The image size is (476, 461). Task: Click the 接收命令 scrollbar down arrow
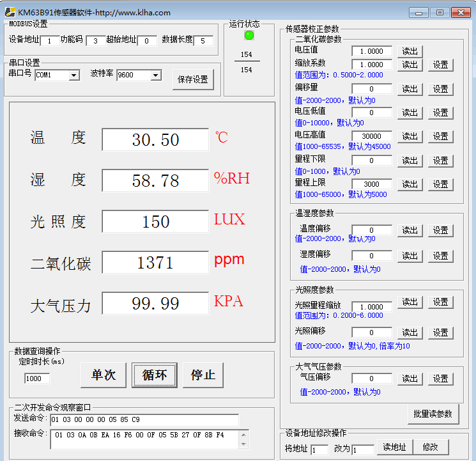click(243, 444)
